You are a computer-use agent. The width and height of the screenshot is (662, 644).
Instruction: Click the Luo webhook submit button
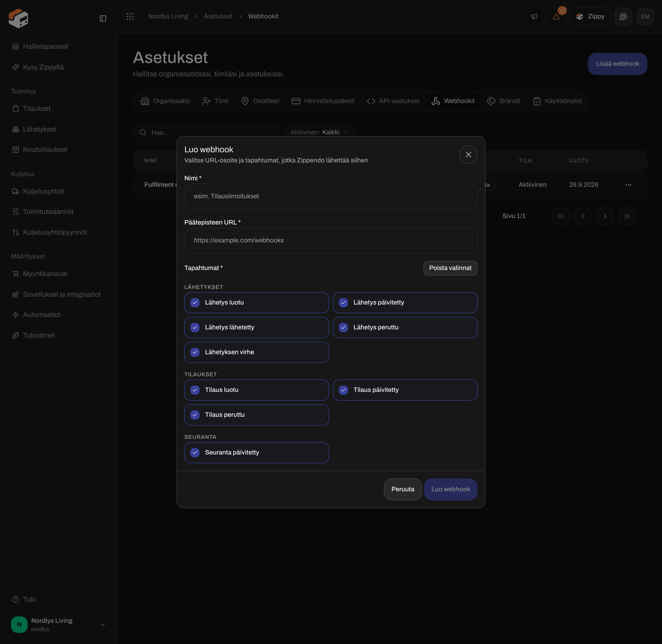451,489
